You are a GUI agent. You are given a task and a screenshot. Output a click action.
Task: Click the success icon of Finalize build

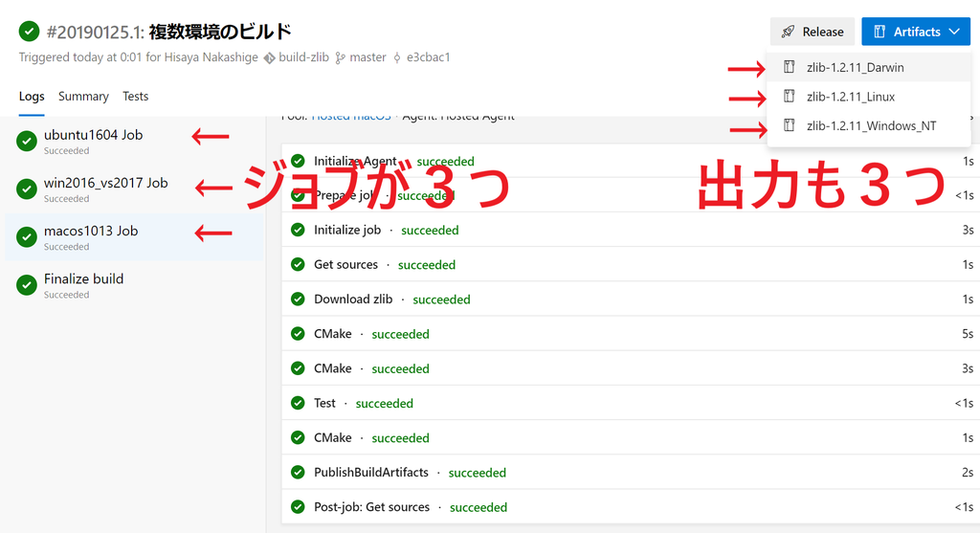click(x=26, y=285)
